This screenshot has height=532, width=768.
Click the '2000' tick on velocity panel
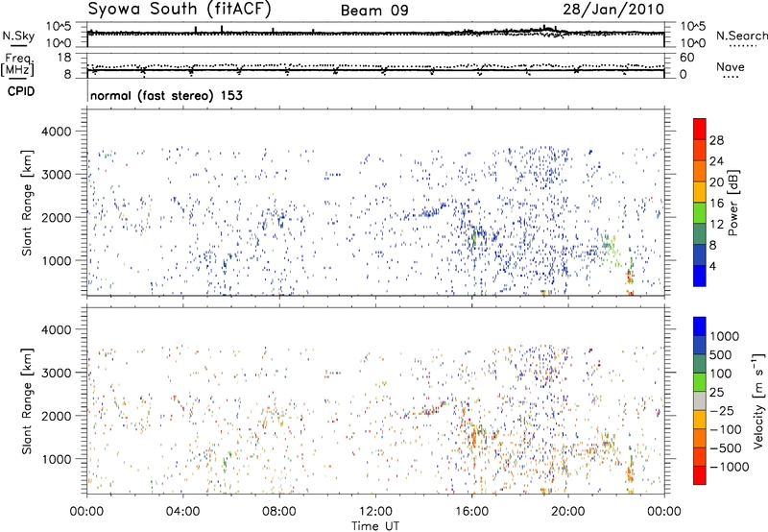click(56, 416)
